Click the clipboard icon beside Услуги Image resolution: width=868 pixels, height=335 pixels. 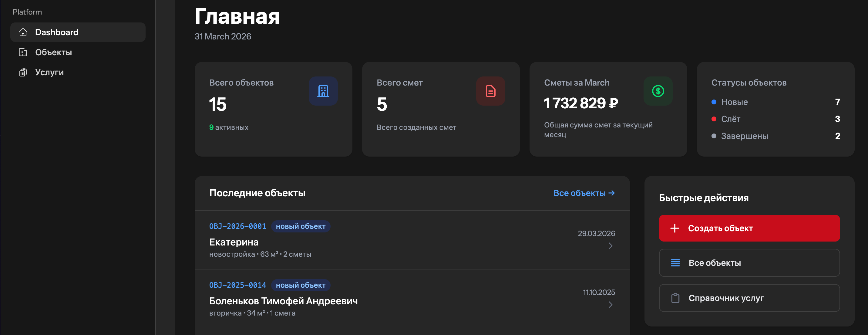[23, 73]
